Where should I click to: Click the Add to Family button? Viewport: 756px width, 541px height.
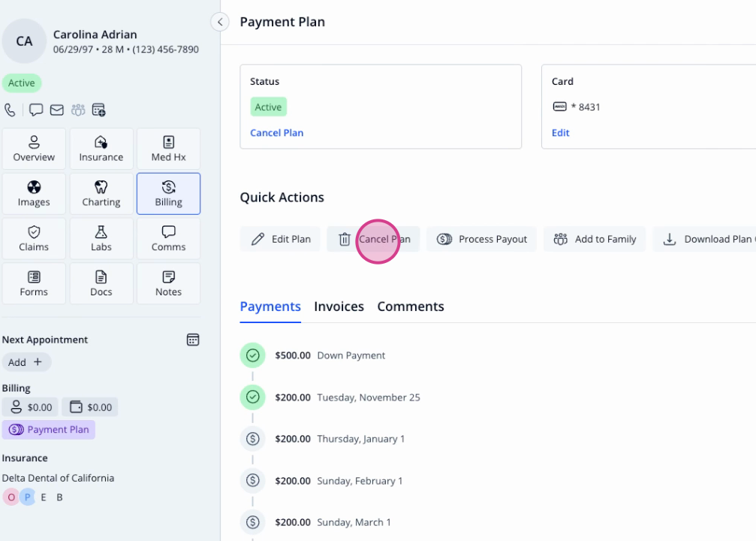(x=595, y=239)
